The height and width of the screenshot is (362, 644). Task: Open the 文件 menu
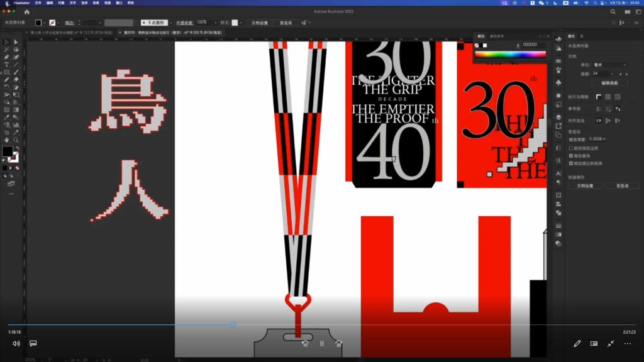click(38, 3)
